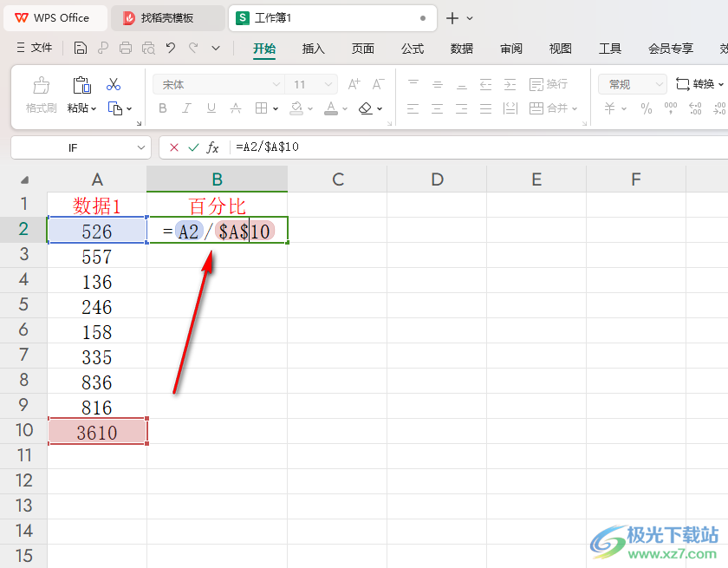Open the Borders dropdown arrow

(x=276, y=108)
